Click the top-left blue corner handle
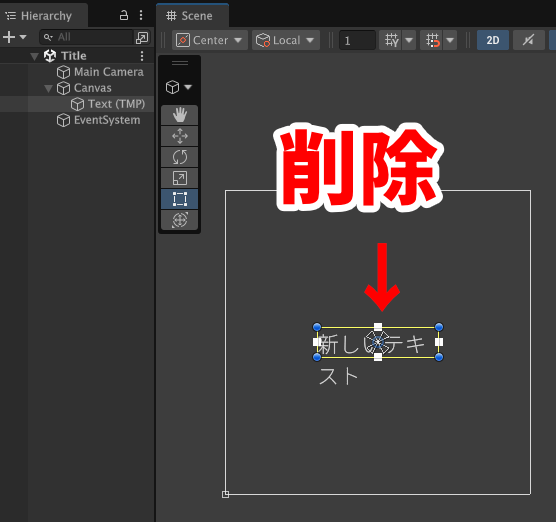 317,327
